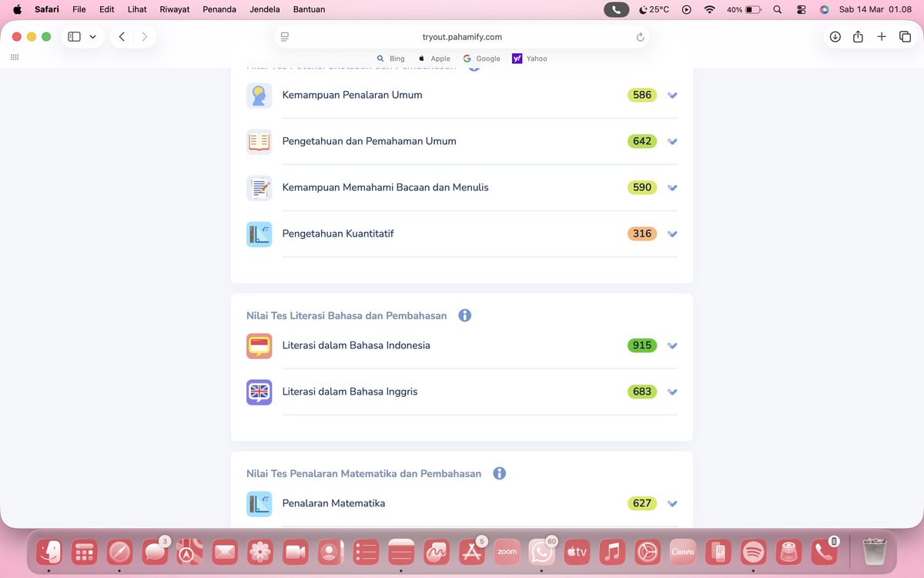
Task: Open sidebar tab group dropdown arrow
Action: pos(93,36)
